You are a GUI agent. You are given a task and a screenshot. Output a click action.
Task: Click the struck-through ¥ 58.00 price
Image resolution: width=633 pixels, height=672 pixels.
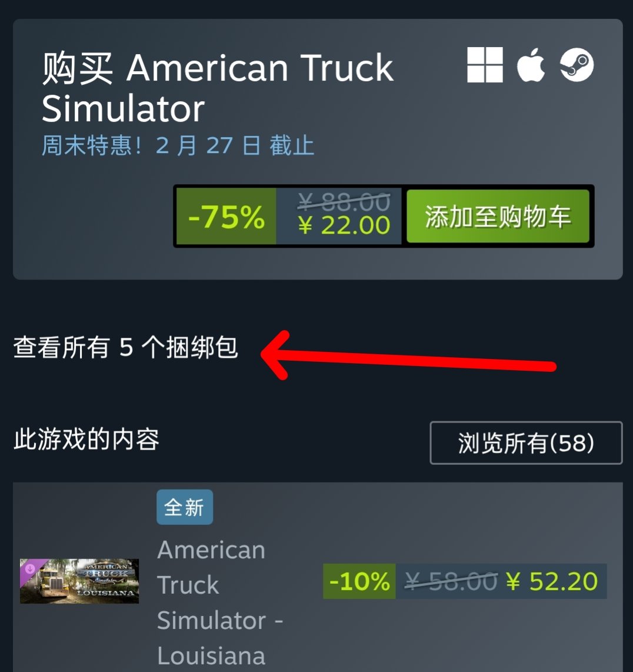pyautogui.click(x=451, y=581)
